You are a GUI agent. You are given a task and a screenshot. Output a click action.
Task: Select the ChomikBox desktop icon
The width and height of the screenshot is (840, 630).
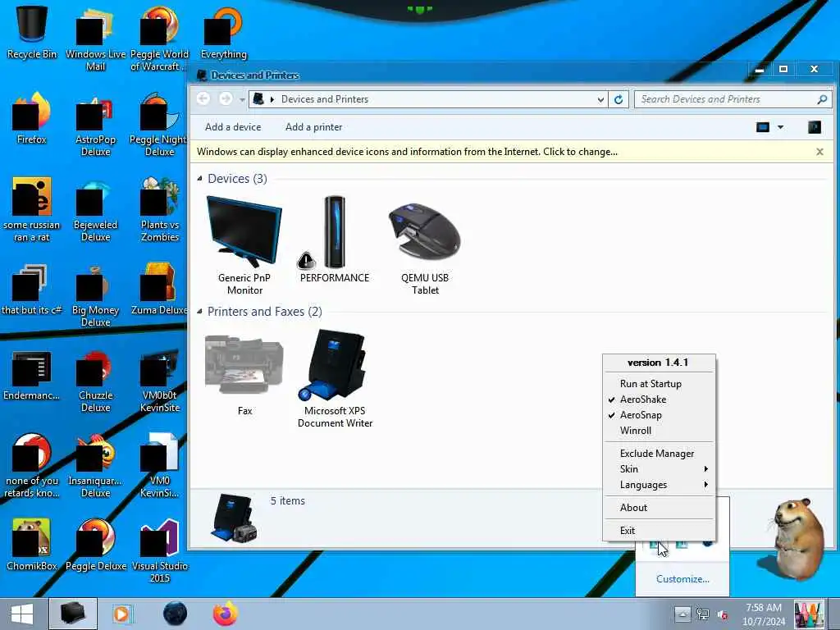point(32,545)
